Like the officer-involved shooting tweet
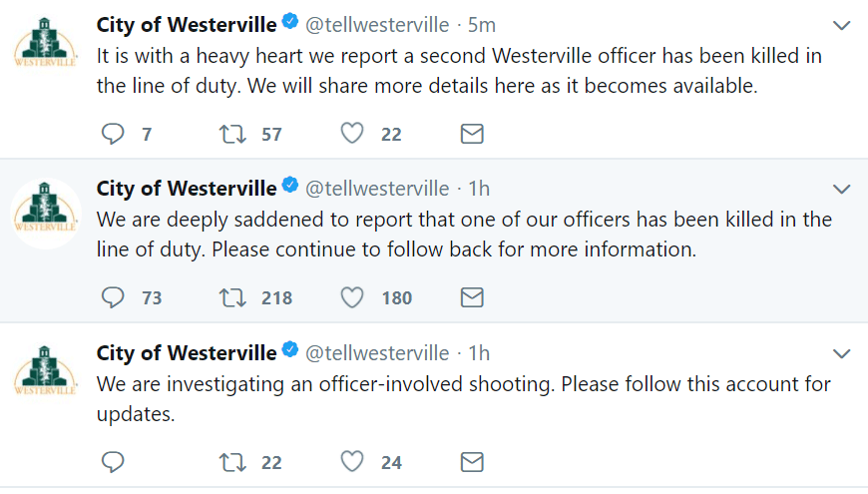 pyautogui.click(x=352, y=461)
